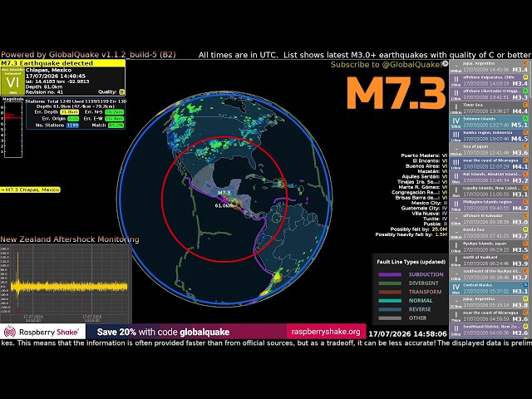The height and width of the screenshot is (399, 532).
Task: Click the 61.0km depth label on globe
Action: [x=224, y=205]
